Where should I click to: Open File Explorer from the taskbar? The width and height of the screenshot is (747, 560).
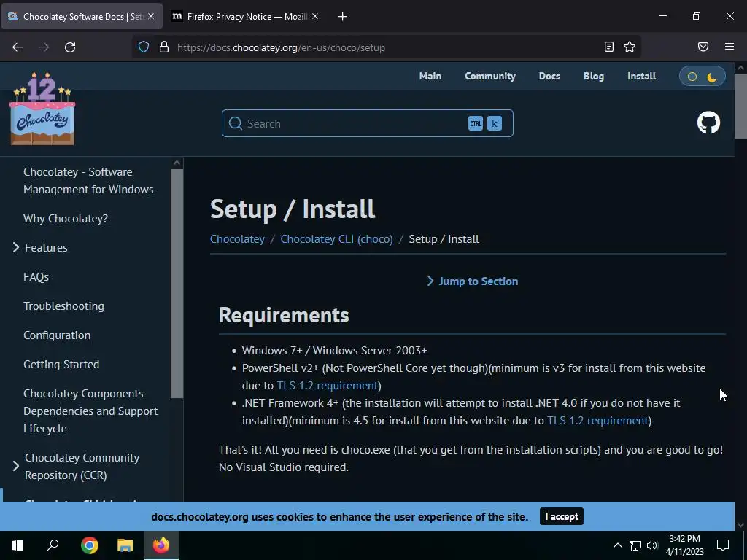[x=125, y=545]
